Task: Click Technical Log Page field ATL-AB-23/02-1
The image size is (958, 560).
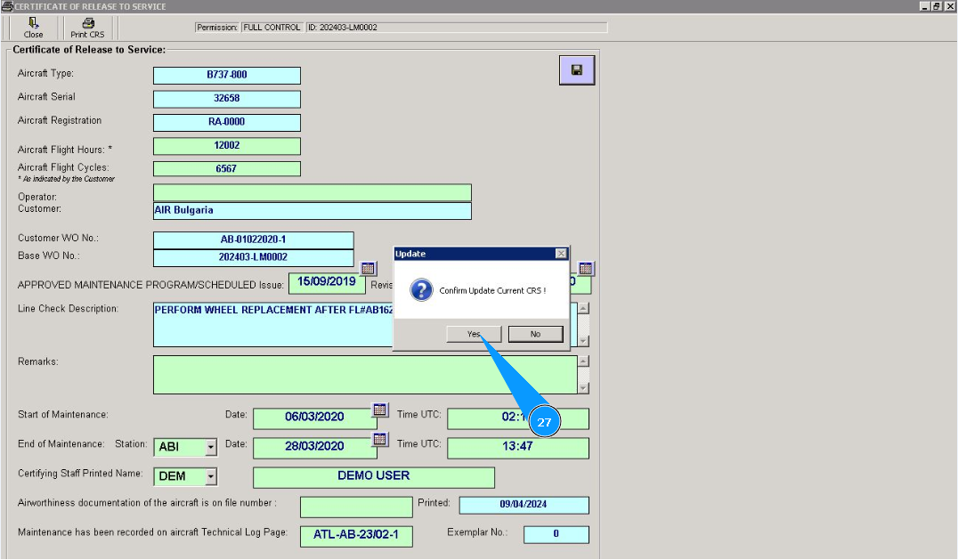Action: tap(356, 536)
